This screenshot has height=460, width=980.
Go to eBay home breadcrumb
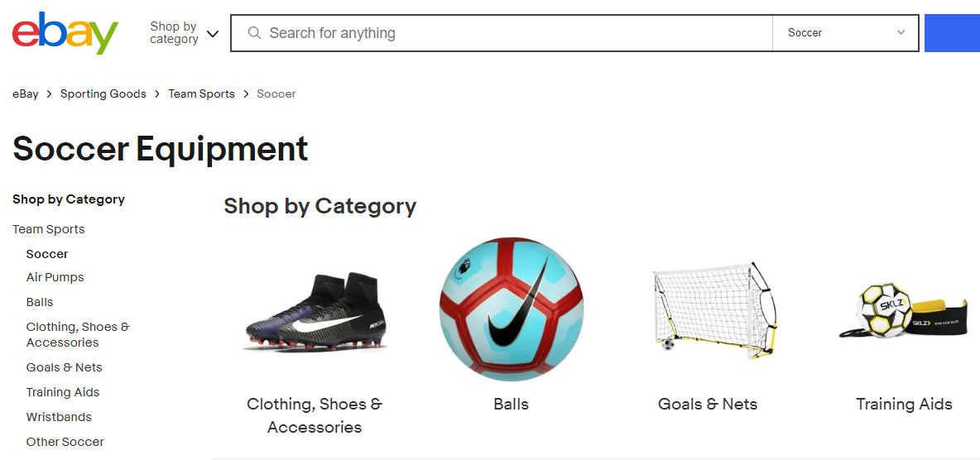click(26, 94)
